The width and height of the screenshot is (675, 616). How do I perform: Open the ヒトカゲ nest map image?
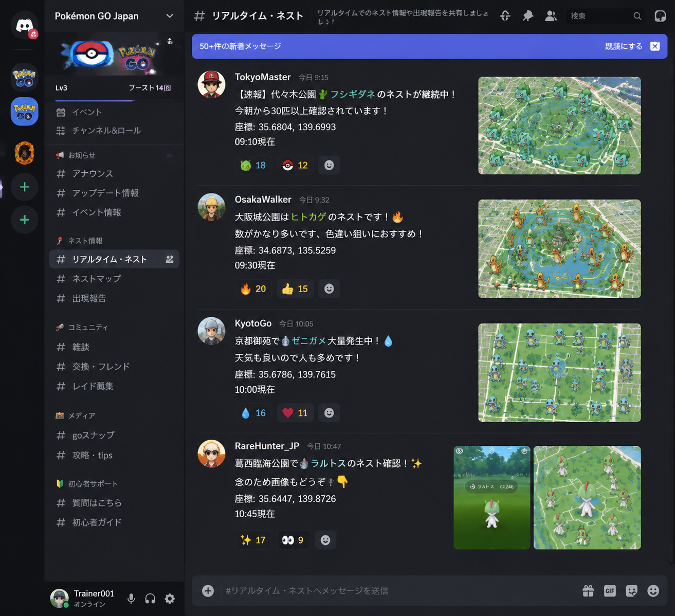pyautogui.click(x=559, y=249)
